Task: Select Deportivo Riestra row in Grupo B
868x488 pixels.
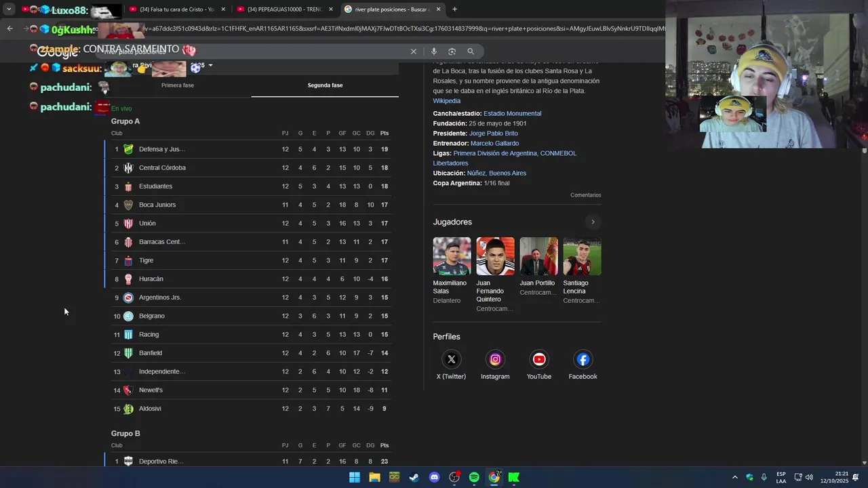Action: click(250, 462)
